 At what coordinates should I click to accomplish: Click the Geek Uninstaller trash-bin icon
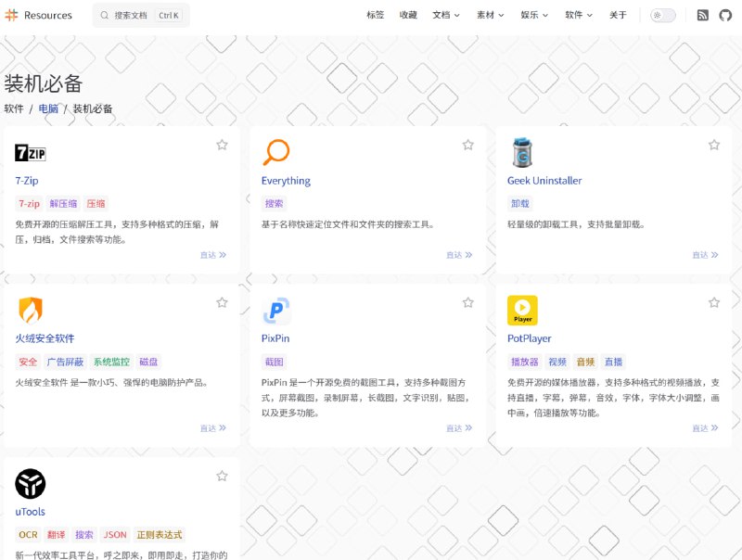click(x=520, y=150)
